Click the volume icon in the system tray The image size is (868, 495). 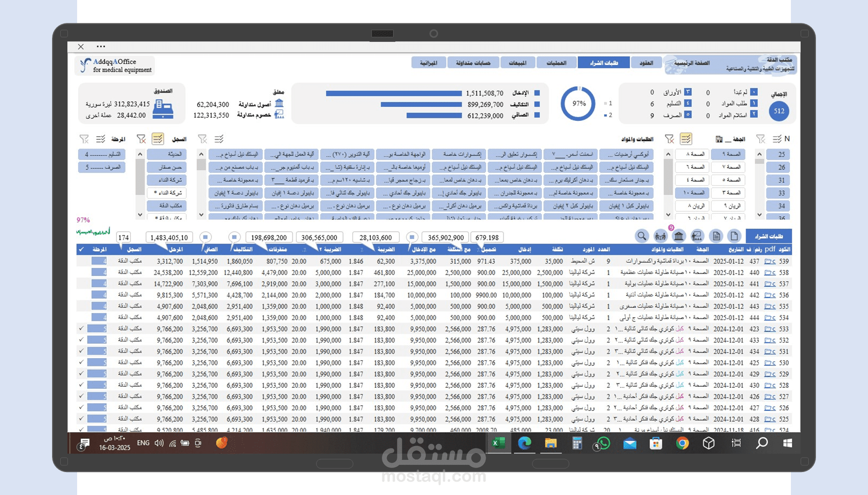pyautogui.click(x=159, y=443)
